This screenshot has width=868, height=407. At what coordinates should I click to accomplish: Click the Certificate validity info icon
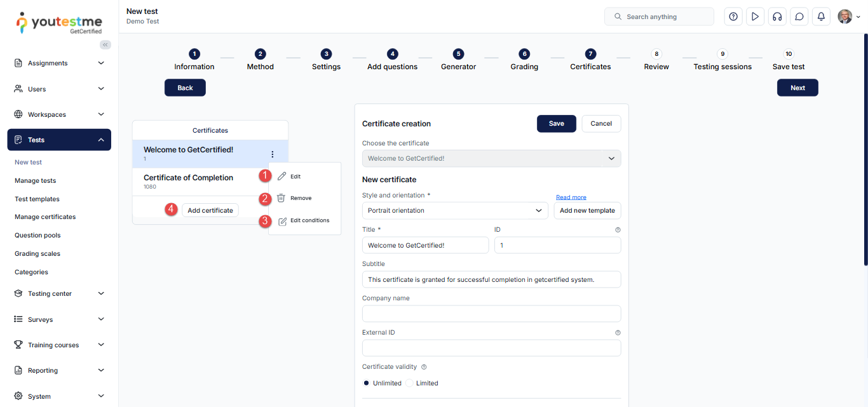(424, 366)
